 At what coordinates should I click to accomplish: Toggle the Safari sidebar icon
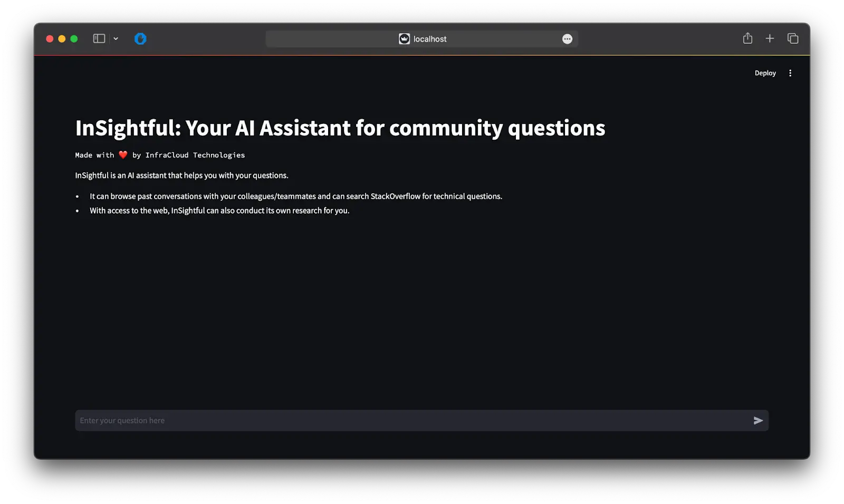[99, 38]
